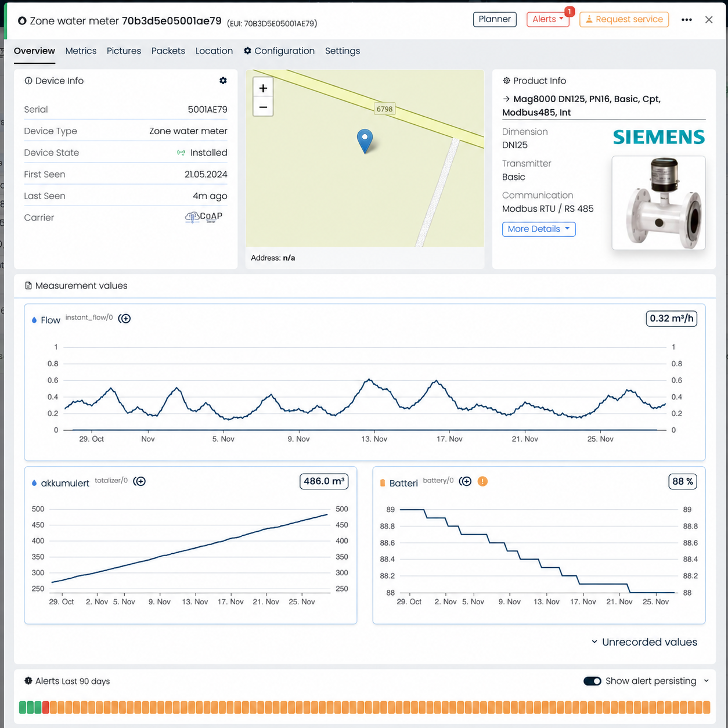This screenshot has height=728, width=728.
Task: Click the 486.0 m³ totalizer value badge
Action: click(324, 481)
